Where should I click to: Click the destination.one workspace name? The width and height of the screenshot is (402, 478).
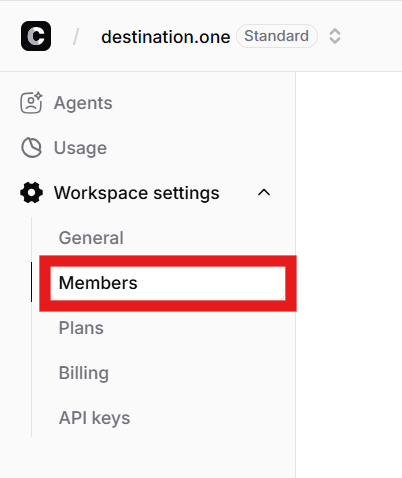[x=166, y=37]
